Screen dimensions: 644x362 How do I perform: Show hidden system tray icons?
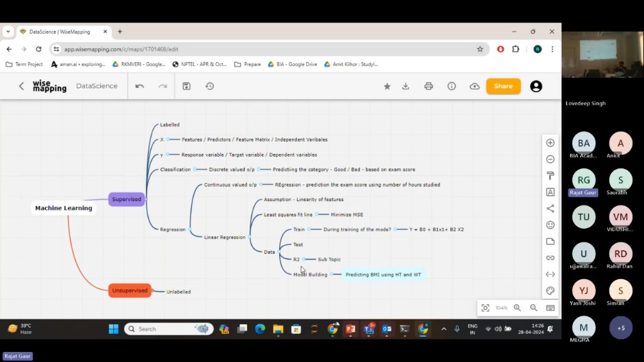pyautogui.click(x=443, y=329)
